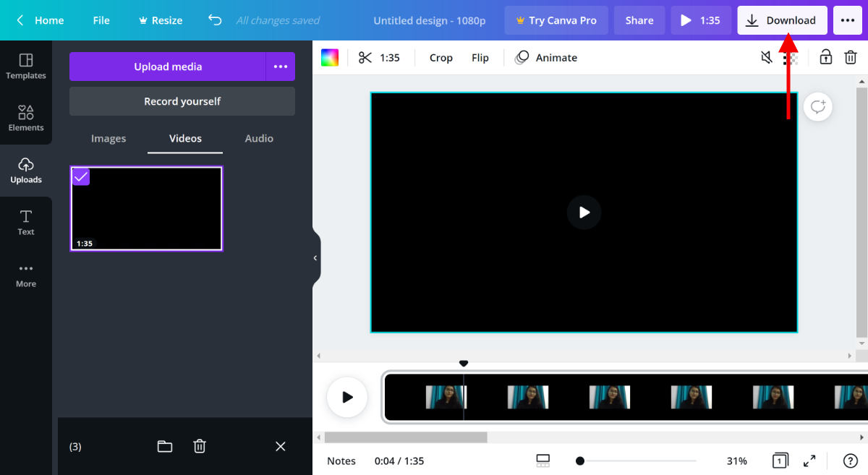Open the Uploads side panel
The height and width of the screenshot is (475, 868).
(x=26, y=171)
